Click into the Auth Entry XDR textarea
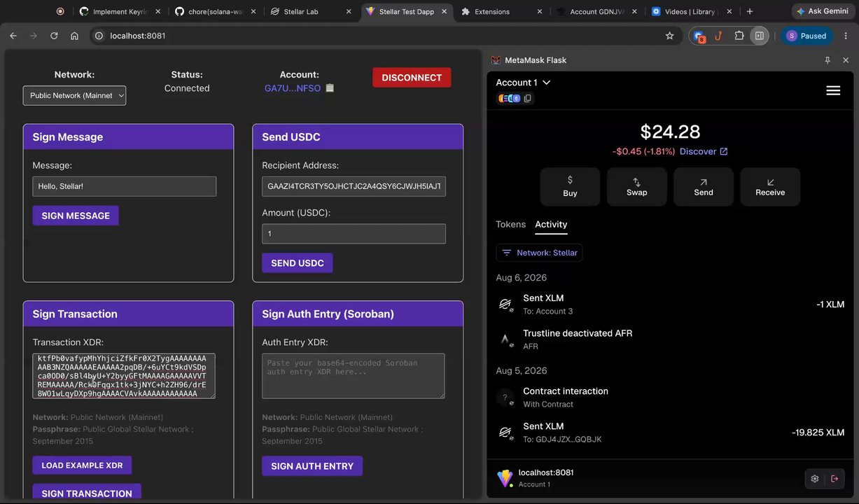The width and height of the screenshot is (859, 504). [x=354, y=376]
